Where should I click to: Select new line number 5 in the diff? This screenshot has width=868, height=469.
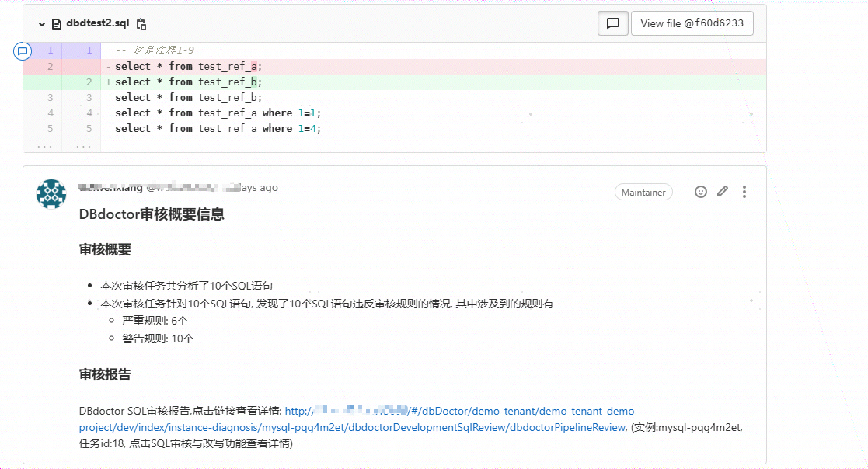pyautogui.click(x=89, y=129)
